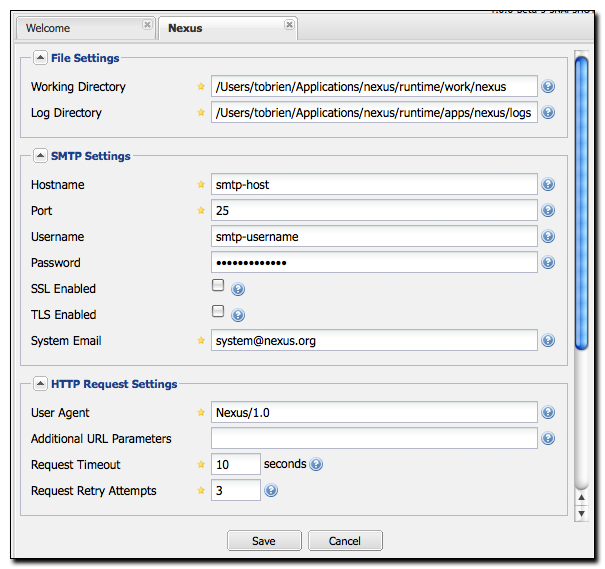Close the Nexus tab

coord(289,24)
